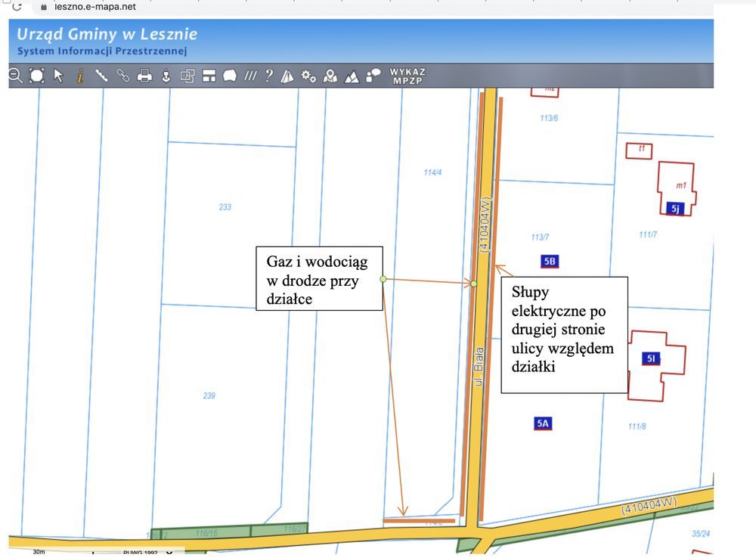Image resolution: width=756 pixels, height=558 pixels.
Task: Click the map pin location icon
Action: point(330,76)
